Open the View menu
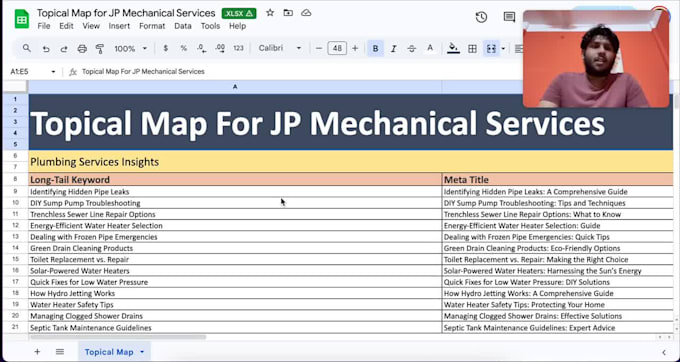 (91, 26)
